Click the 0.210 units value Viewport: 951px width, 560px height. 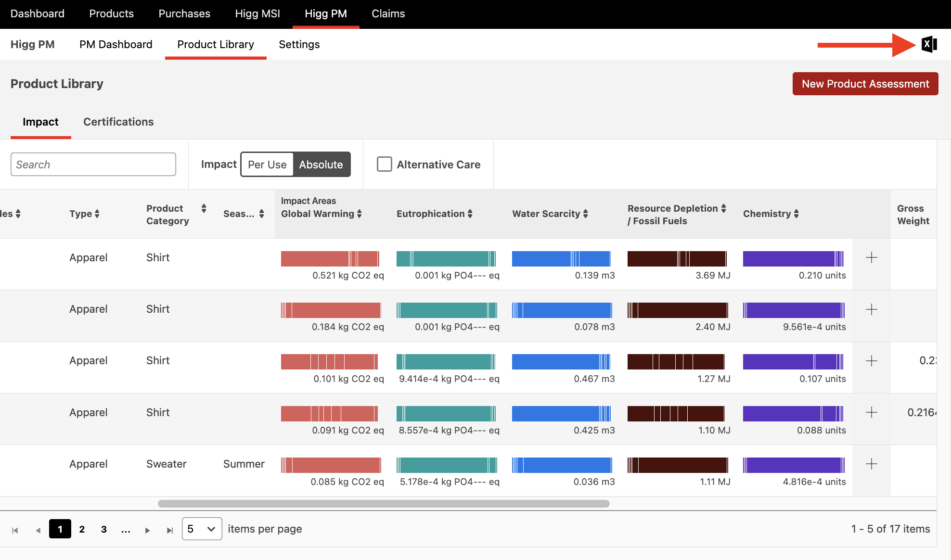822,275
